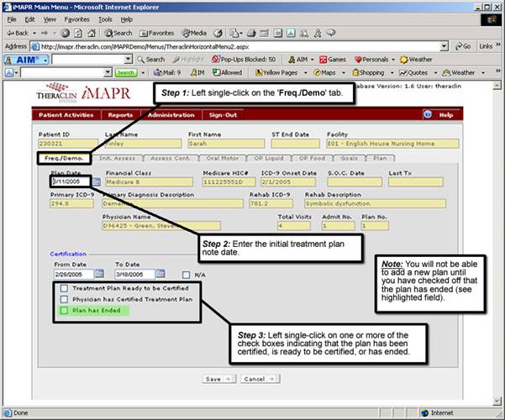Click the Stop loading icon
The height and width of the screenshot is (420, 505).
click(x=66, y=33)
